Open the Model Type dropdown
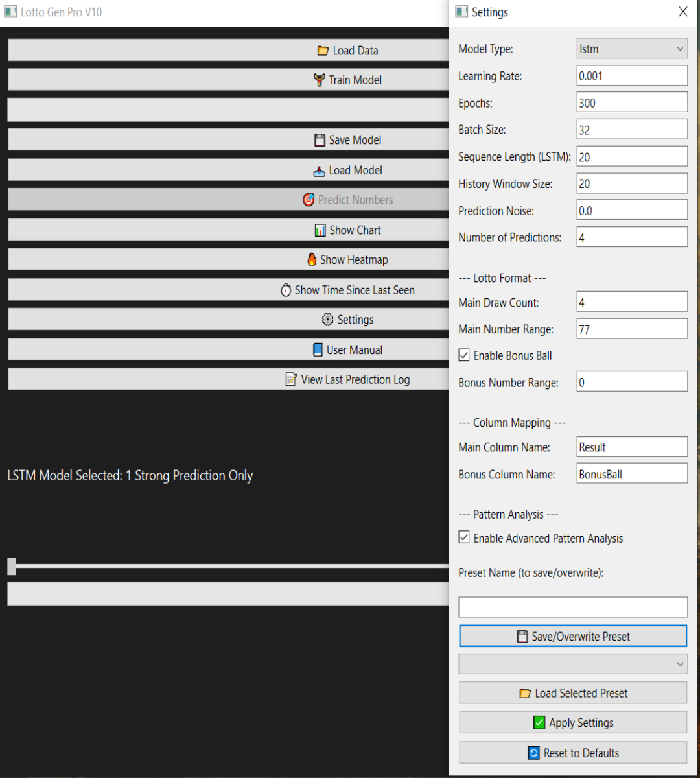This screenshot has width=700, height=778. click(632, 49)
